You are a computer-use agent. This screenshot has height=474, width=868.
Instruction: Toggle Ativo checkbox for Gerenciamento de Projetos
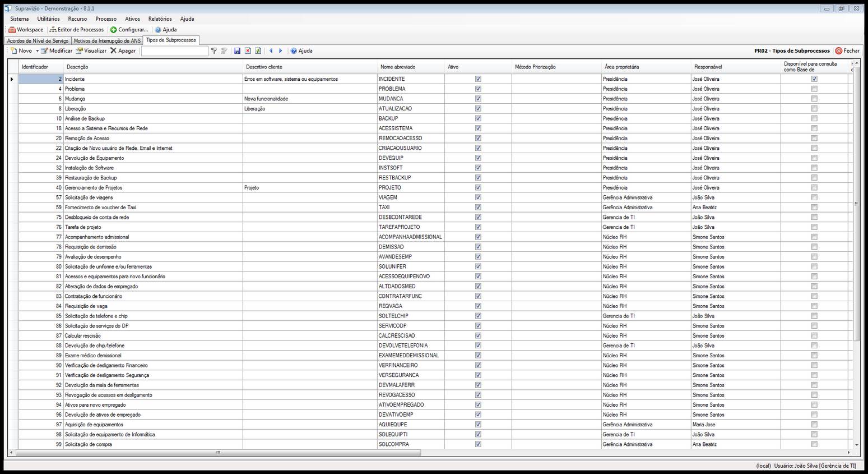click(x=478, y=187)
